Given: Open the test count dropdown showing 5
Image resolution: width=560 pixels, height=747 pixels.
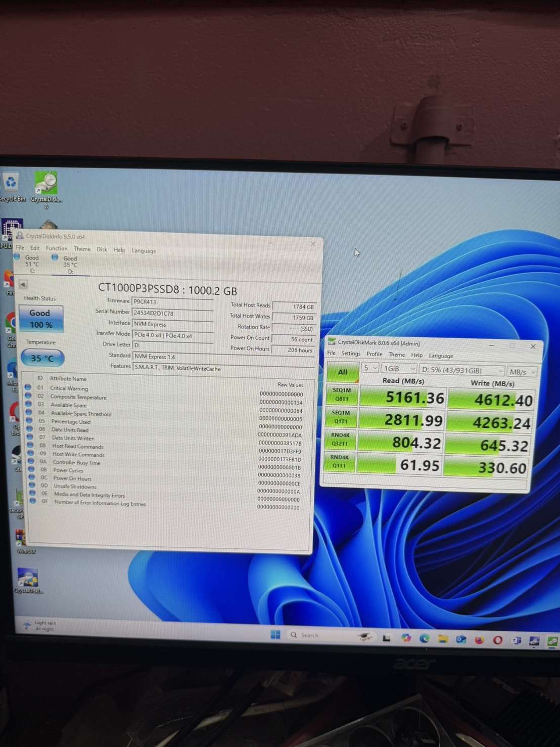Looking at the screenshot, I should pyautogui.click(x=370, y=368).
